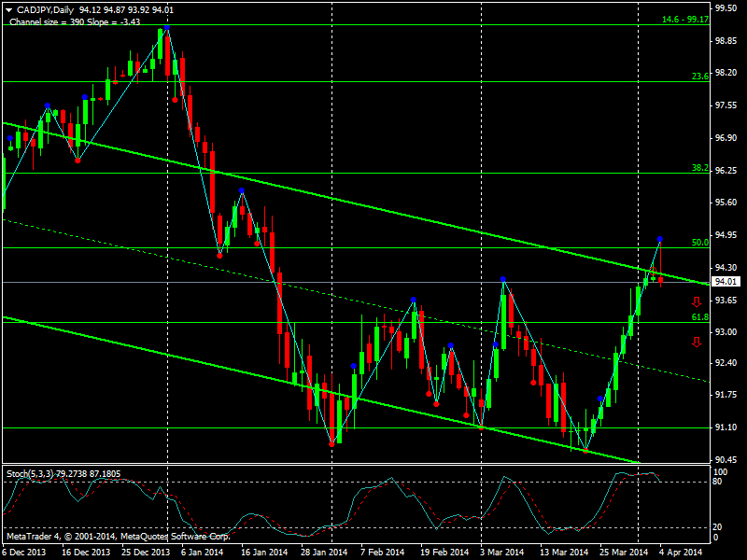This screenshot has width=747, height=560.
Task: Click the 96.90 price scale value
Action: pos(726,137)
